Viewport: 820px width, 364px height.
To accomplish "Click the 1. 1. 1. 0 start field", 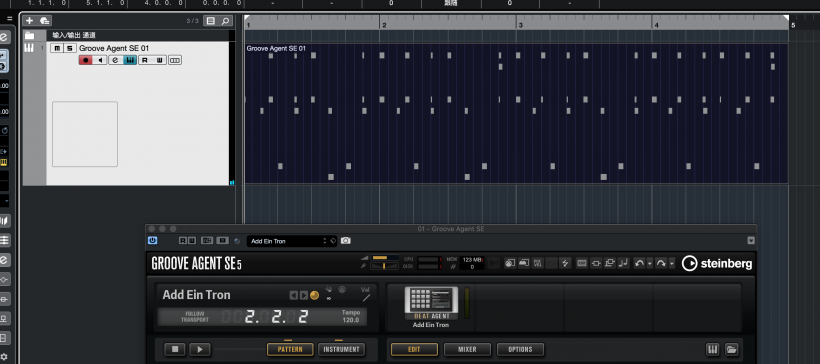I will point(47,3).
